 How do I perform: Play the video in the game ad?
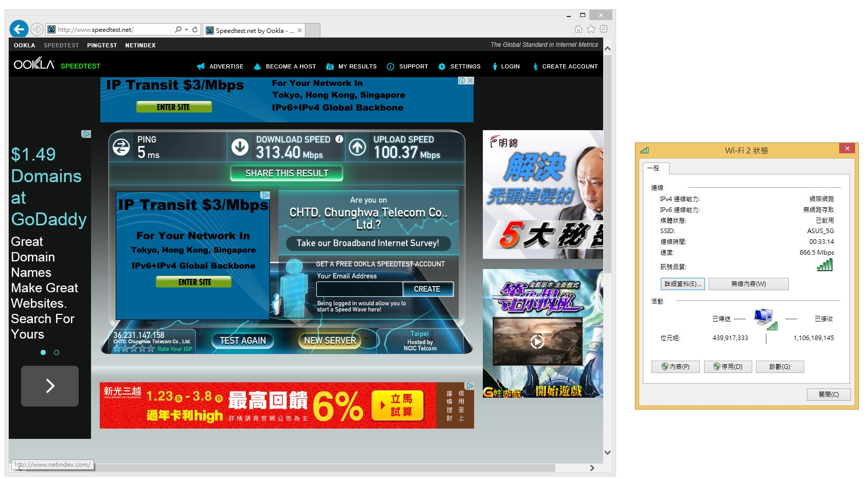tap(537, 341)
